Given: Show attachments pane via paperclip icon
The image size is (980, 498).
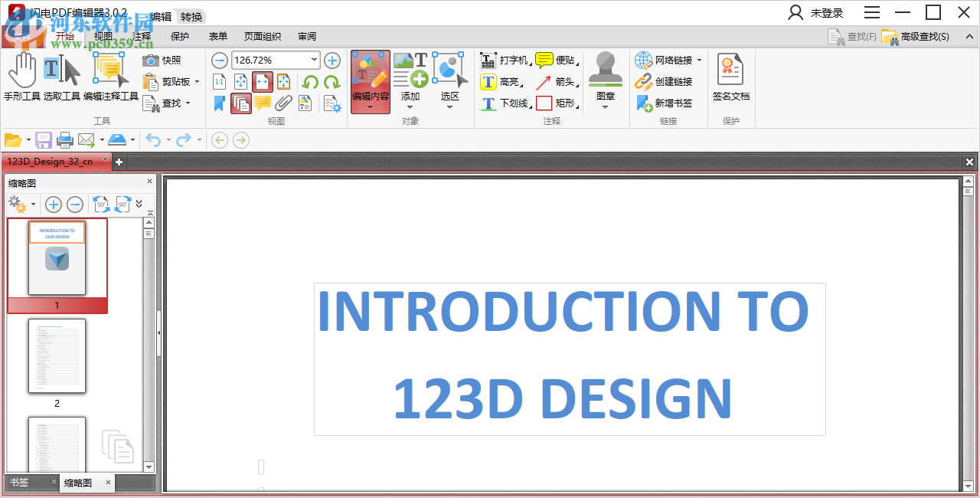Looking at the screenshot, I should pos(284,103).
